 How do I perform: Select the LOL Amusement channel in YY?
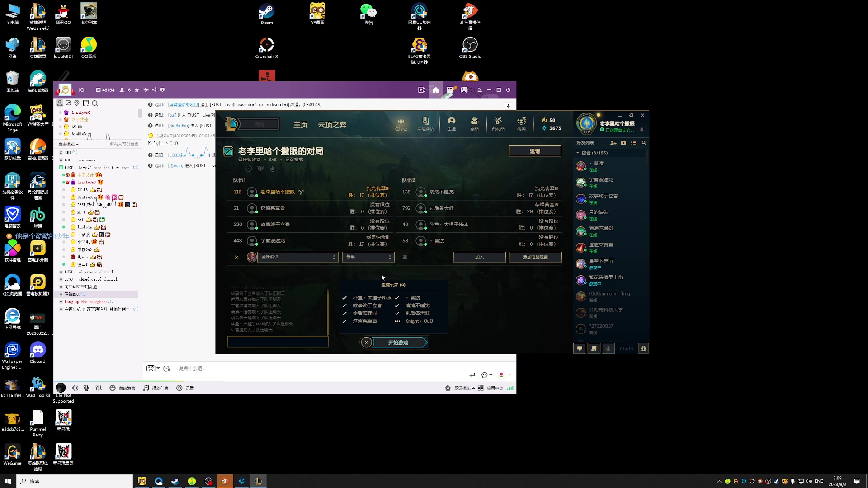coord(80,160)
